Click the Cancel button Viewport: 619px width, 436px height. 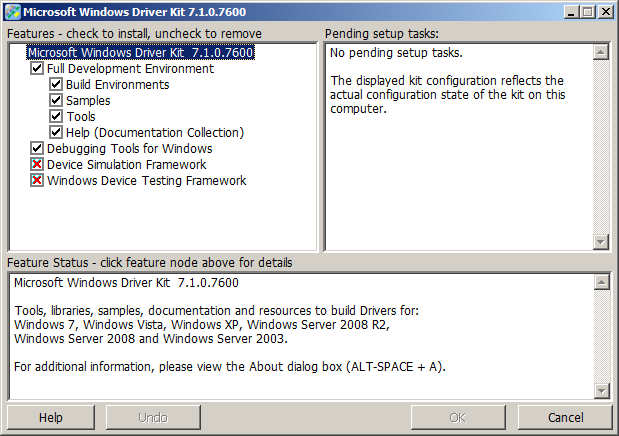click(x=565, y=417)
